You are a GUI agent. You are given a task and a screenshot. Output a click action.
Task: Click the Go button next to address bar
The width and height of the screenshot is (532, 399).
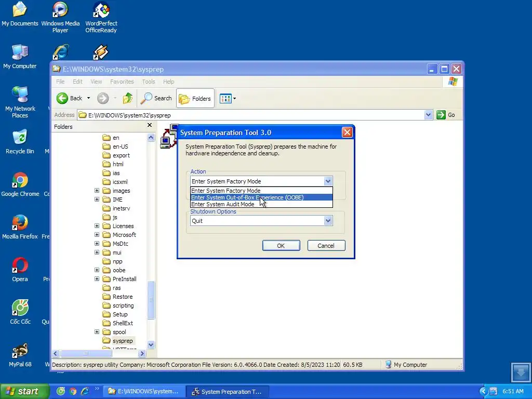pyautogui.click(x=446, y=115)
